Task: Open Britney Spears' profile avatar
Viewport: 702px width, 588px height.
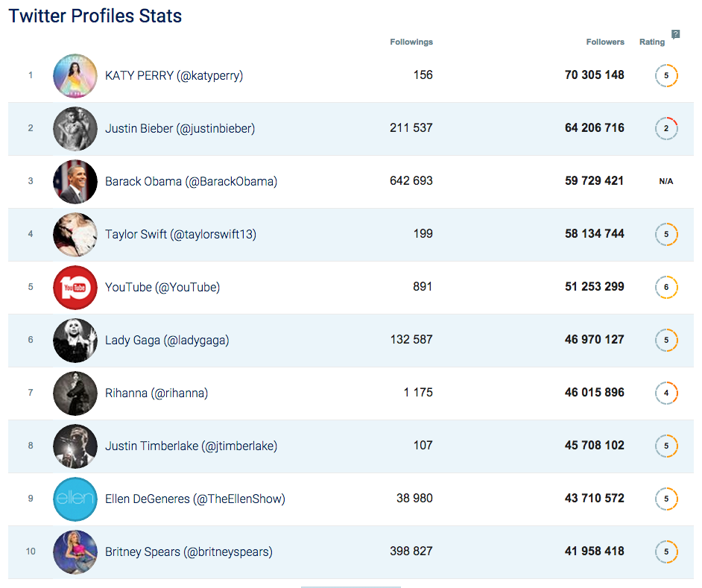Action: (75, 551)
